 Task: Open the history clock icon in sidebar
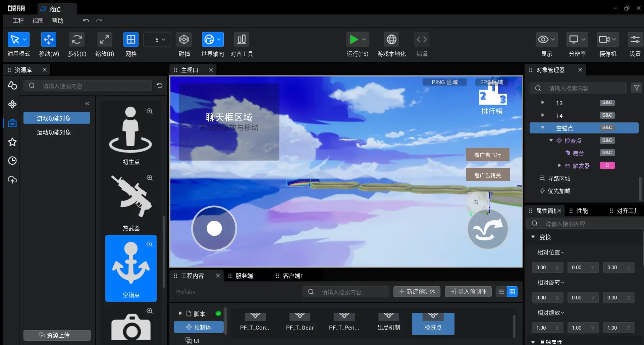point(12,161)
